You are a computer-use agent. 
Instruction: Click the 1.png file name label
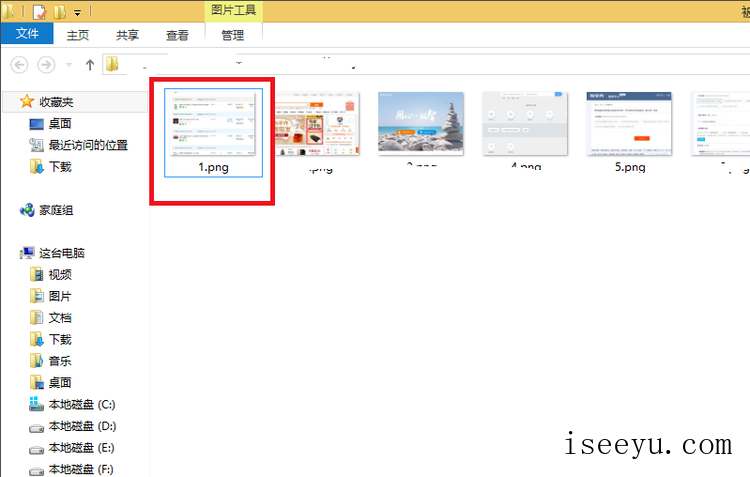click(x=213, y=167)
